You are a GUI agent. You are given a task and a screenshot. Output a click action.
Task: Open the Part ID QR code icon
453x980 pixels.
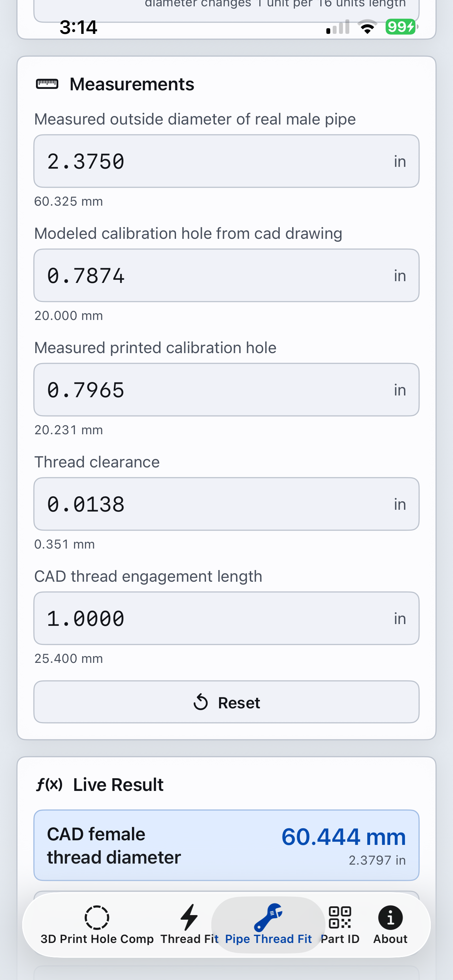pos(340,917)
